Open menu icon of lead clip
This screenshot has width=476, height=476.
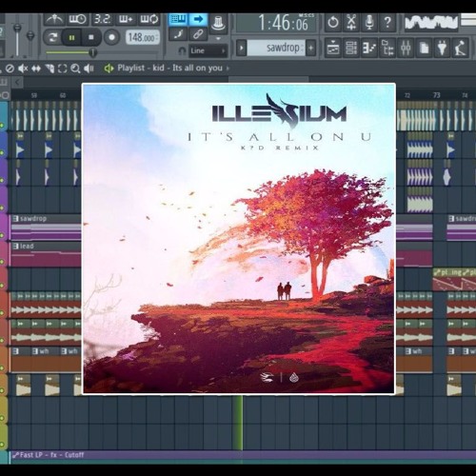pos(15,246)
